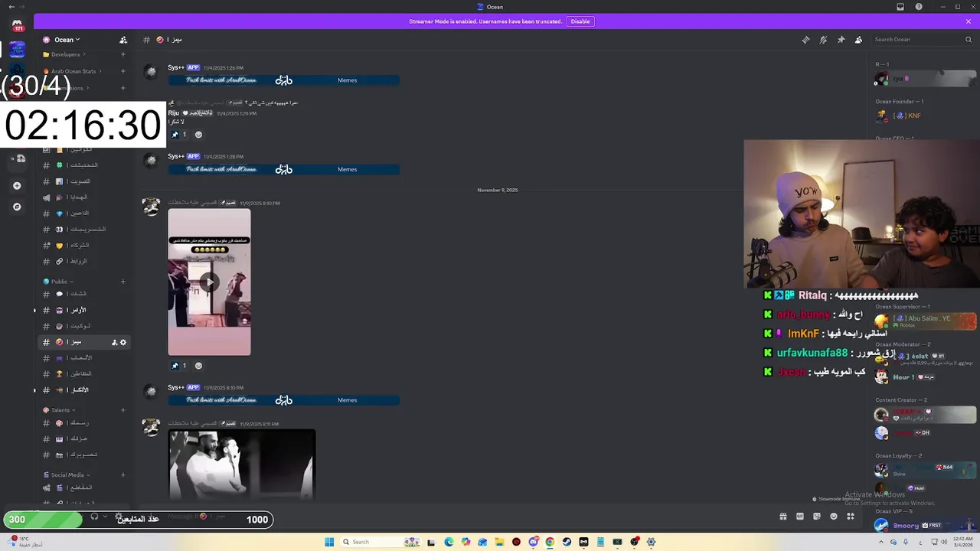Open the عزفك channel in Talents

(84, 439)
